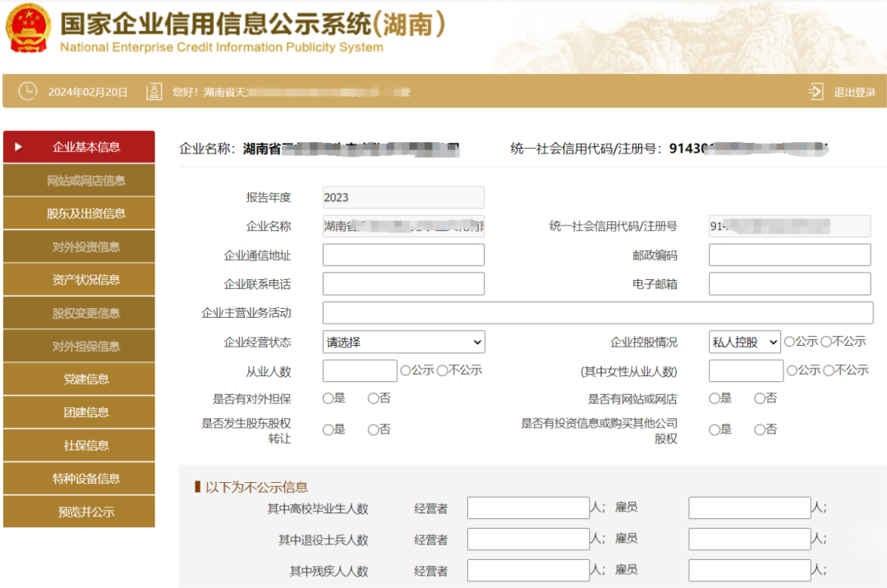Image resolution: width=887 pixels, height=588 pixels.
Task: Focus 雇员 field for 其中残疾人人数
Action: 750,570
